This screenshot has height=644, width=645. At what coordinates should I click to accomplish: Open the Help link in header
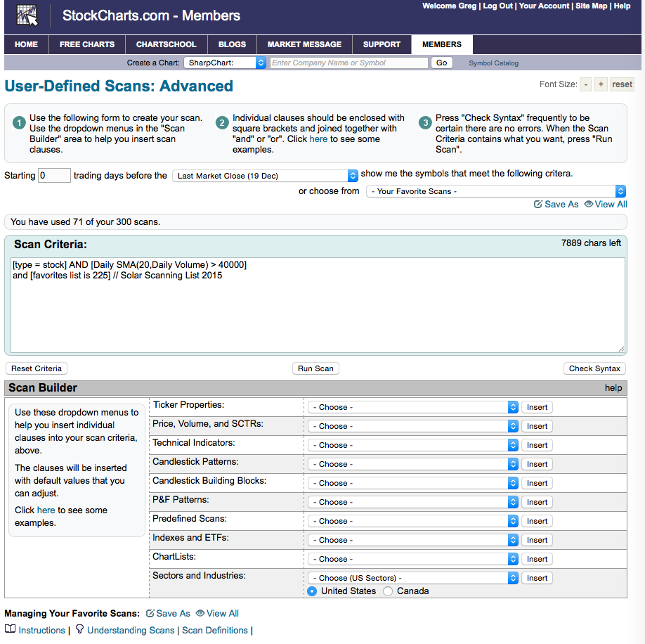pos(622,6)
